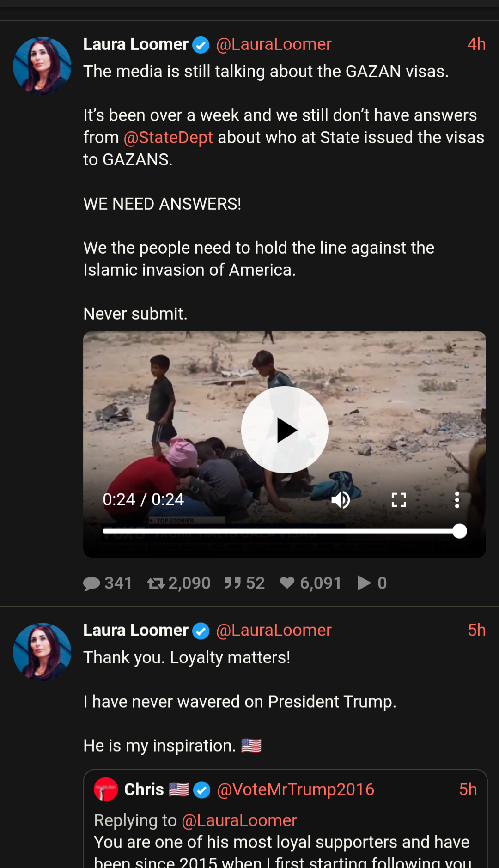Open Laura Loomer avatar in second post
This screenshot has height=868, width=499.
42,652
